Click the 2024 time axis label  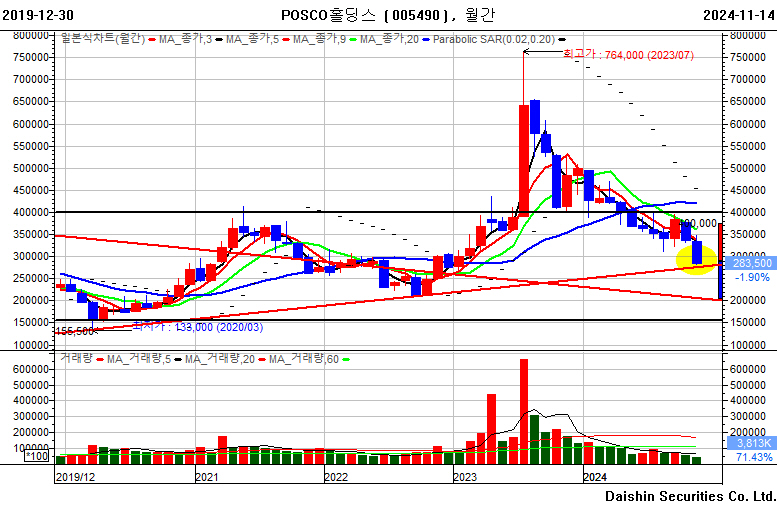tap(595, 477)
